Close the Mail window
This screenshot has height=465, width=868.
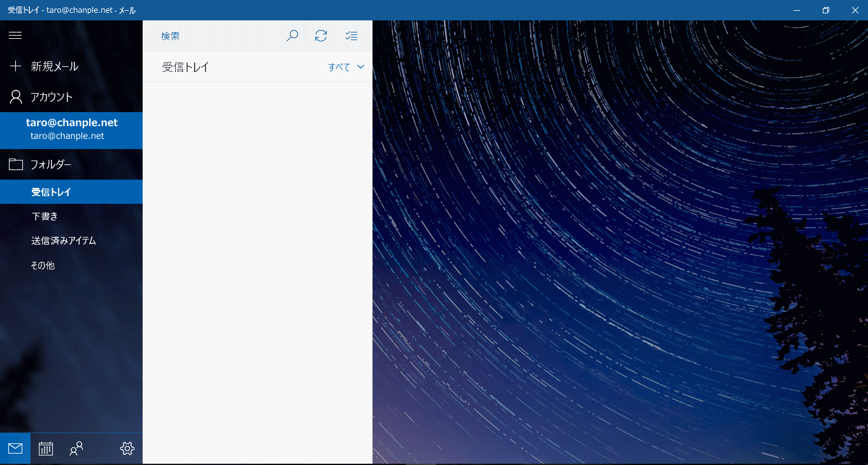855,10
